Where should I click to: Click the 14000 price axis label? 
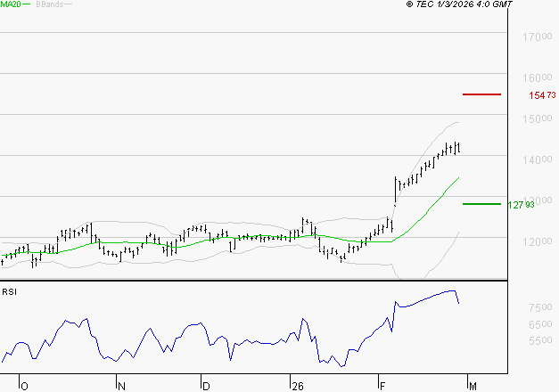[538, 159]
